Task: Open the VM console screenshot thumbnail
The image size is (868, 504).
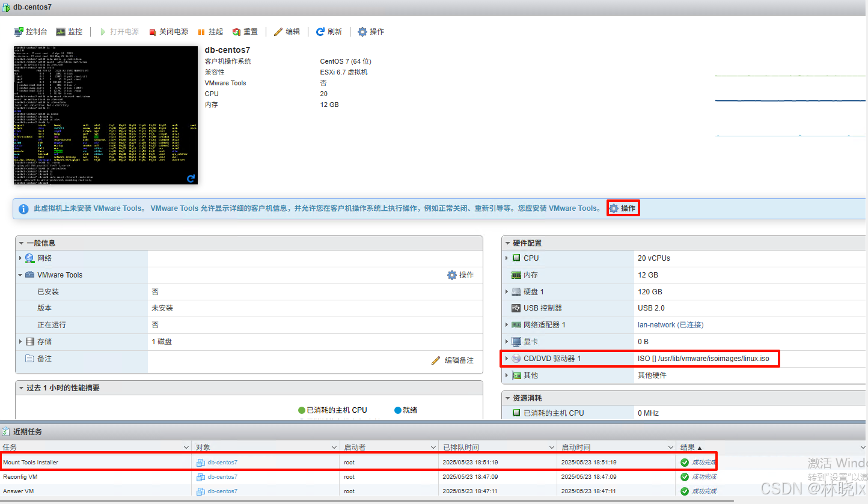Action: [105, 115]
